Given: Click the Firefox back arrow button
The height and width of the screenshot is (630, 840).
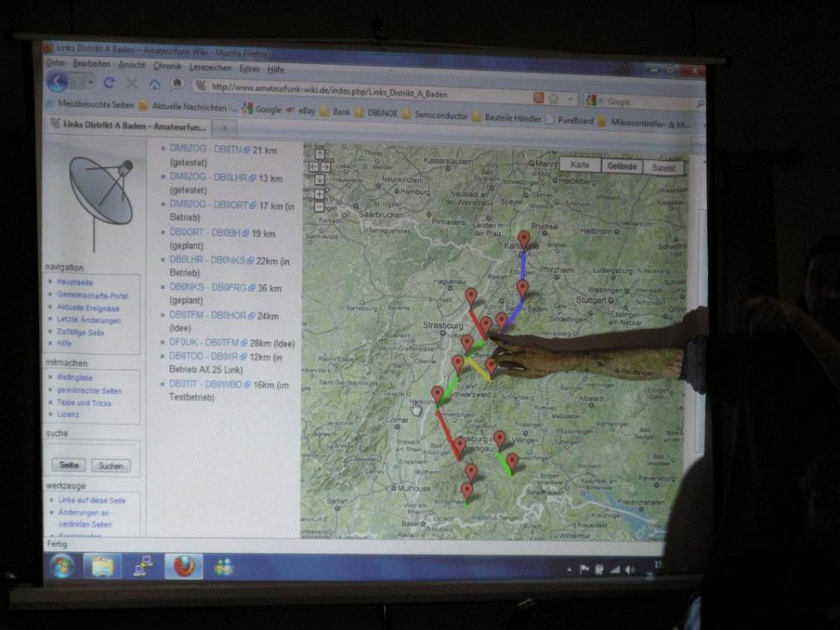Looking at the screenshot, I should (x=58, y=82).
